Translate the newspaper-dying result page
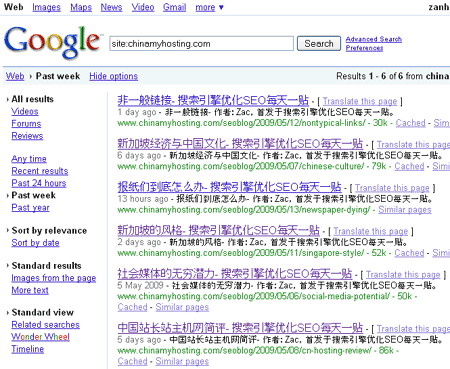Image resolution: width=450 pixels, height=369 pixels. point(392,188)
